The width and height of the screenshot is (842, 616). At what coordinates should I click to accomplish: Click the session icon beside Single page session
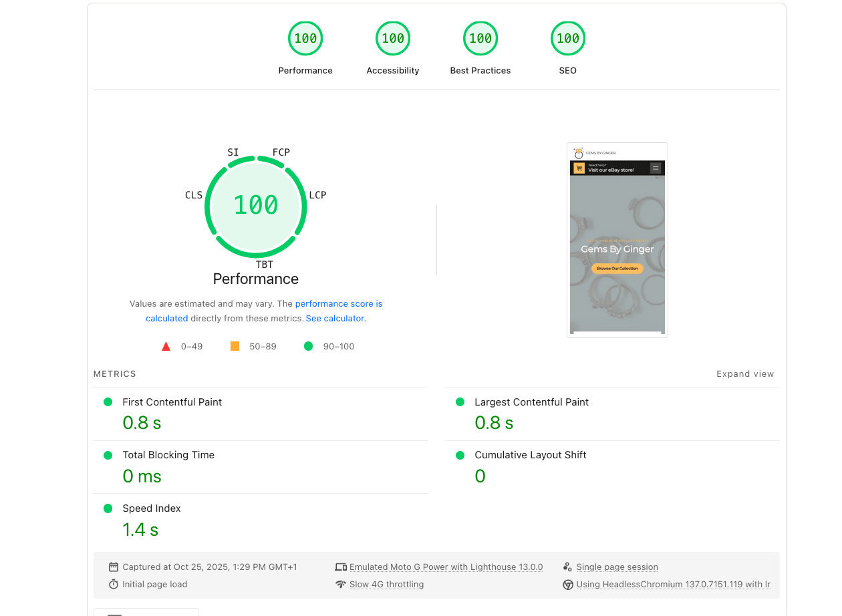tap(568, 567)
